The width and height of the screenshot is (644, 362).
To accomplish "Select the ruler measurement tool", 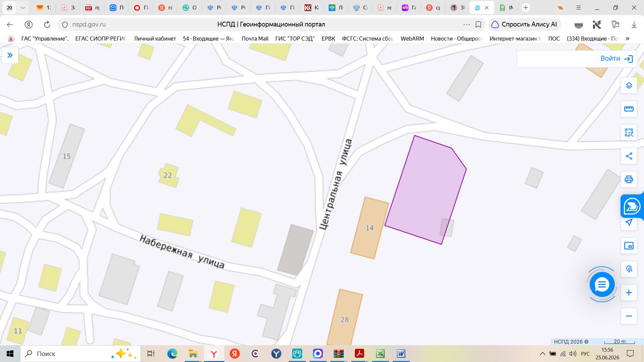I will pos(629,109).
